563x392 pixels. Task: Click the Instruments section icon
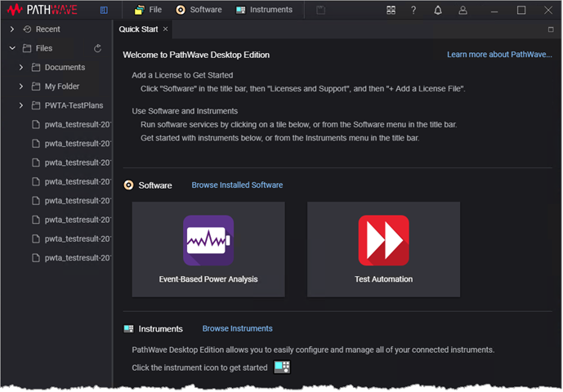click(128, 328)
